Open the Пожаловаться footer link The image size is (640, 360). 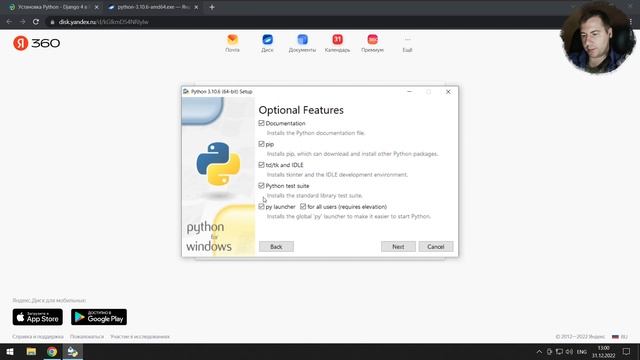pyautogui.click(x=87, y=337)
